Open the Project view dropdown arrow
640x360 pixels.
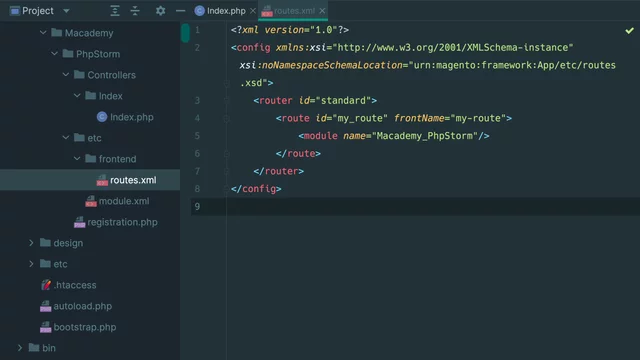[x=66, y=11]
